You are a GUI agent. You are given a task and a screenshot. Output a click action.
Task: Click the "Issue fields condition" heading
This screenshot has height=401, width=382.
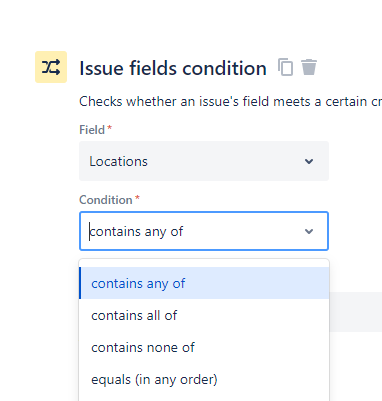[173, 68]
